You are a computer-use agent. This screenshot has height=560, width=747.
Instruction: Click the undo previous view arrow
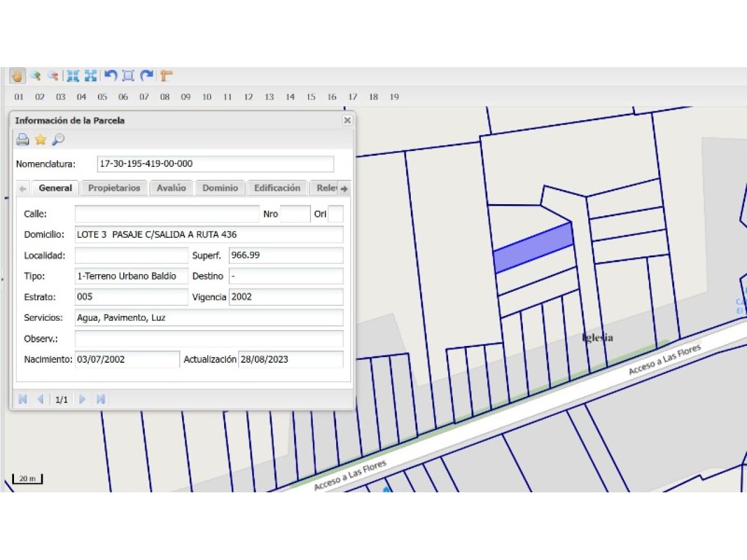111,76
